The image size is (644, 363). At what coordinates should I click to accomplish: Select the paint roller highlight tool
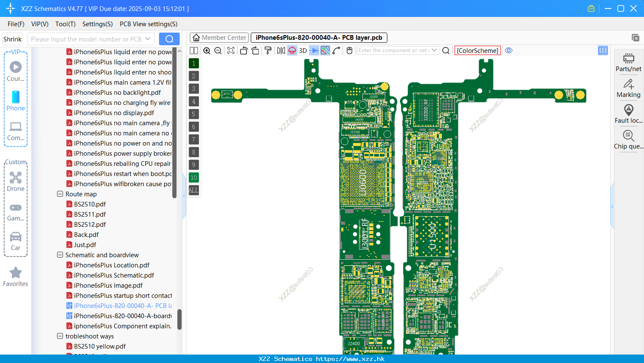coord(268,50)
